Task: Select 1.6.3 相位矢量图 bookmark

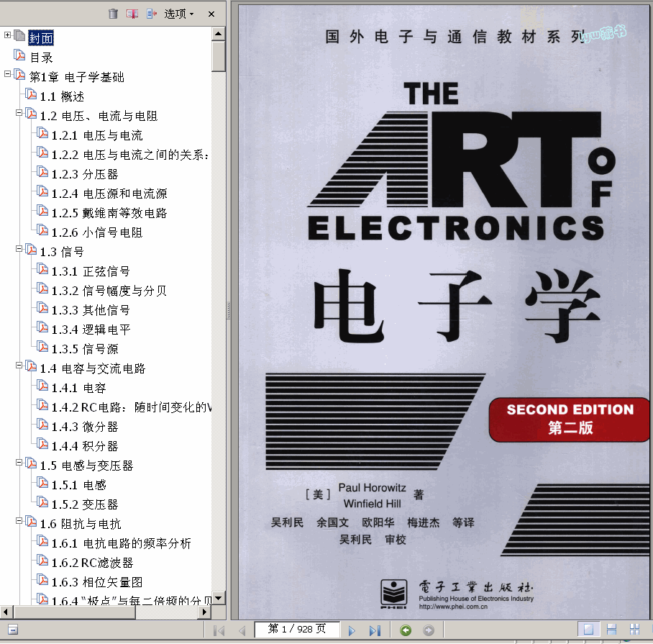Action: (97, 582)
